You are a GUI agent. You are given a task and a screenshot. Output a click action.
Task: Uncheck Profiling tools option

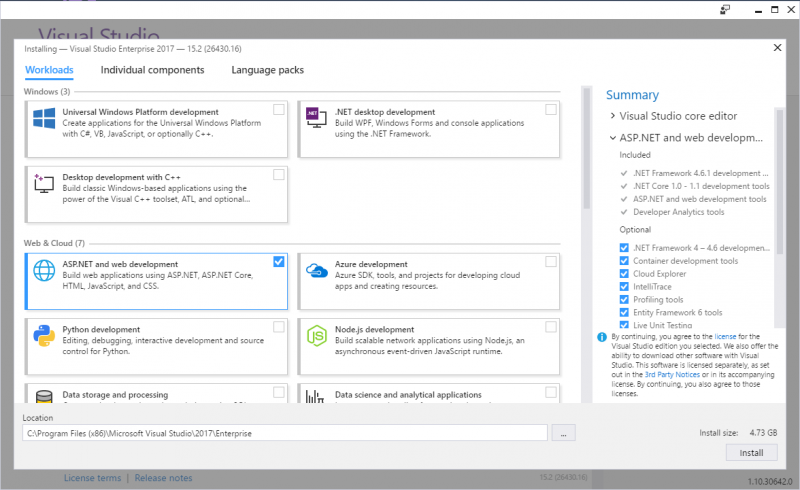pos(623,299)
